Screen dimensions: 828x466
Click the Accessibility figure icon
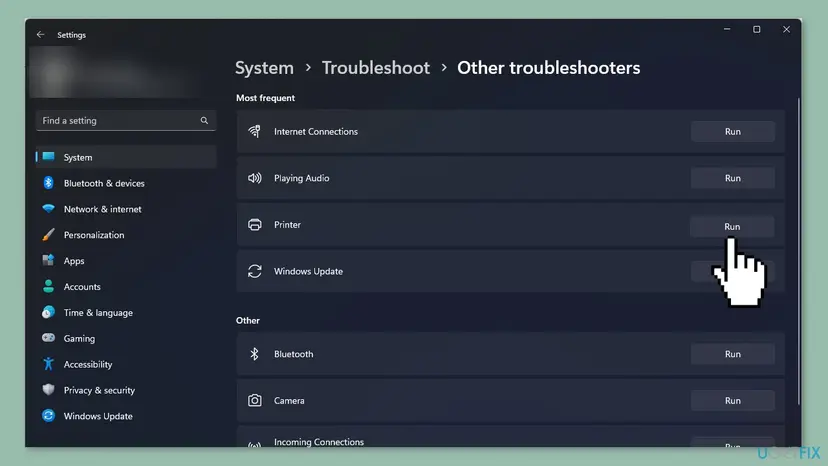click(49, 364)
